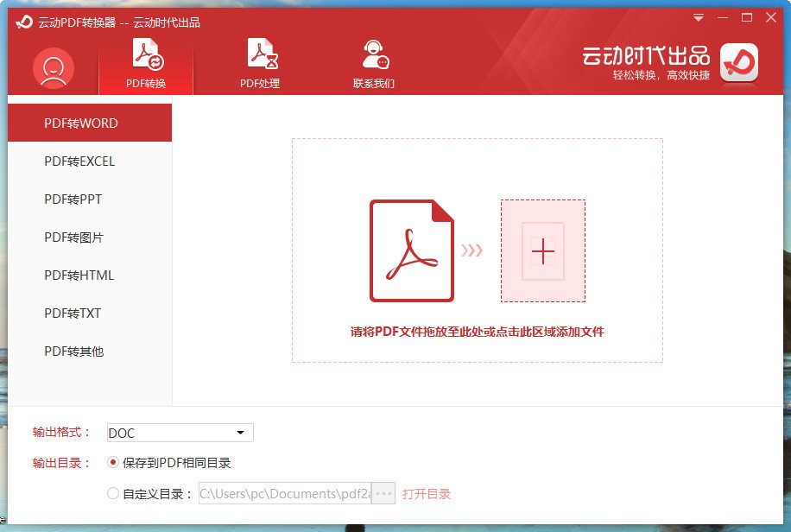Select 自定义目录 radio button
The height and width of the screenshot is (532, 791).
coord(113,493)
